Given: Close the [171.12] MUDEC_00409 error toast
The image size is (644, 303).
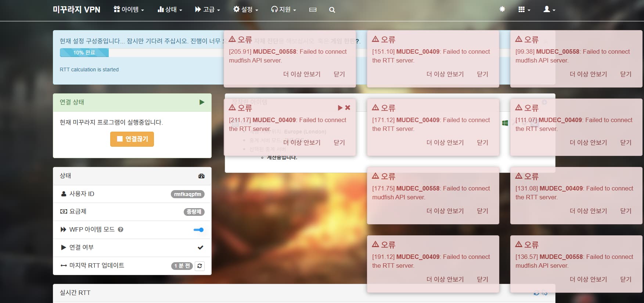Looking at the screenshot, I should [x=482, y=143].
